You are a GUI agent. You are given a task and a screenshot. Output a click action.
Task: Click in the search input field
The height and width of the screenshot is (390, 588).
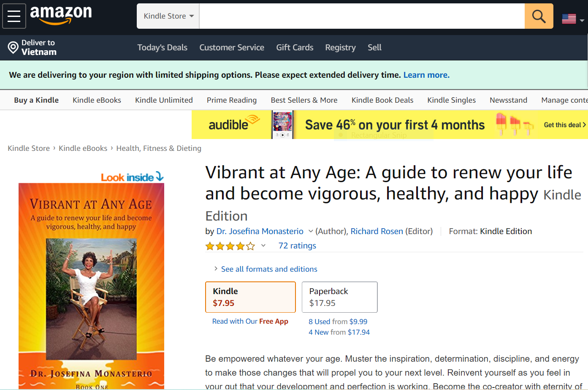coord(362,16)
